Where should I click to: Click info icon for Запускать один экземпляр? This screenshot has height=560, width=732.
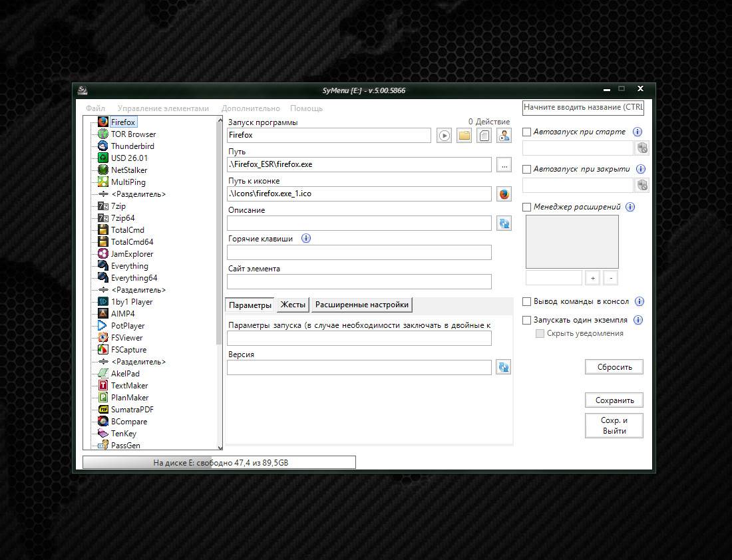tap(638, 320)
